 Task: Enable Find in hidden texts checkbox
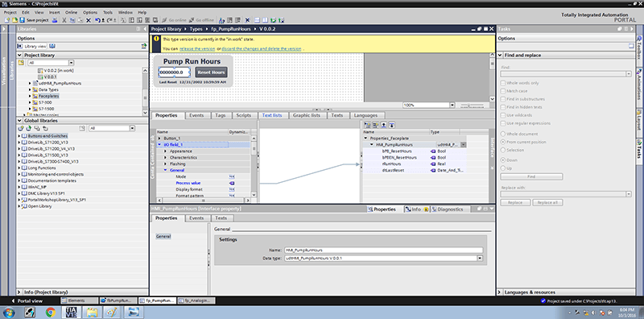click(x=502, y=107)
